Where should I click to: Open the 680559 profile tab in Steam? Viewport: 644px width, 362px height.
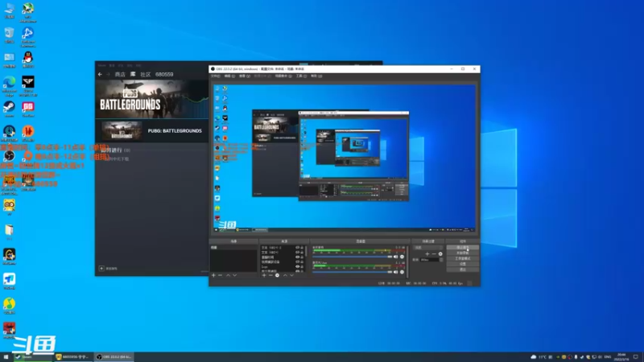pyautogui.click(x=164, y=74)
